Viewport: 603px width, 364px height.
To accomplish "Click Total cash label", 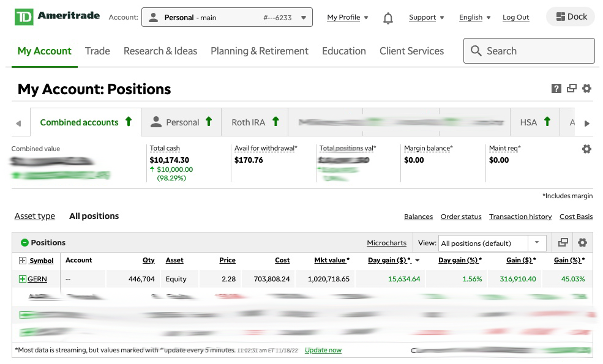I will [165, 149].
